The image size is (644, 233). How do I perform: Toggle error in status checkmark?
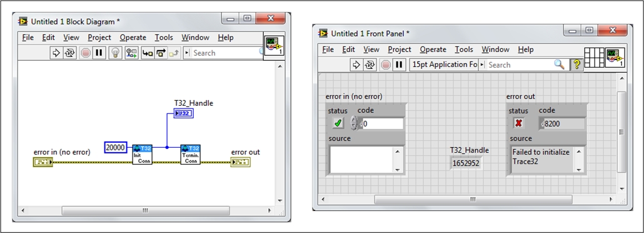pyautogui.click(x=338, y=123)
